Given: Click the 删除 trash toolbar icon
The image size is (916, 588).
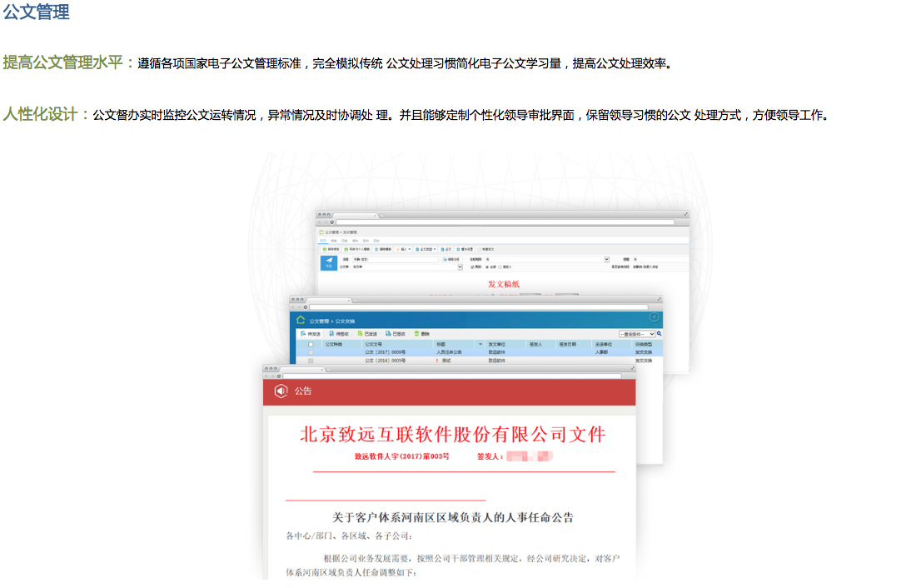Looking at the screenshot, I should [x=417, y=333].
